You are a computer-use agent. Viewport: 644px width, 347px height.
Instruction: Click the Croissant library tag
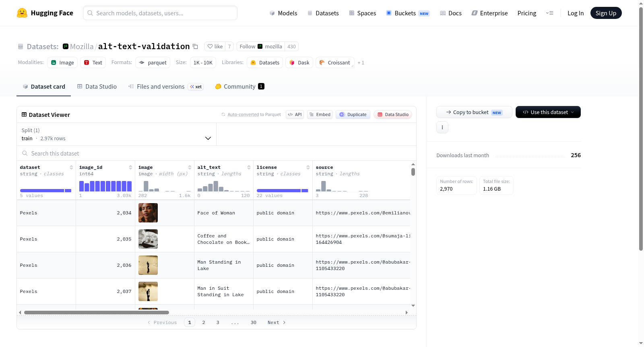[x=335, y=62]
